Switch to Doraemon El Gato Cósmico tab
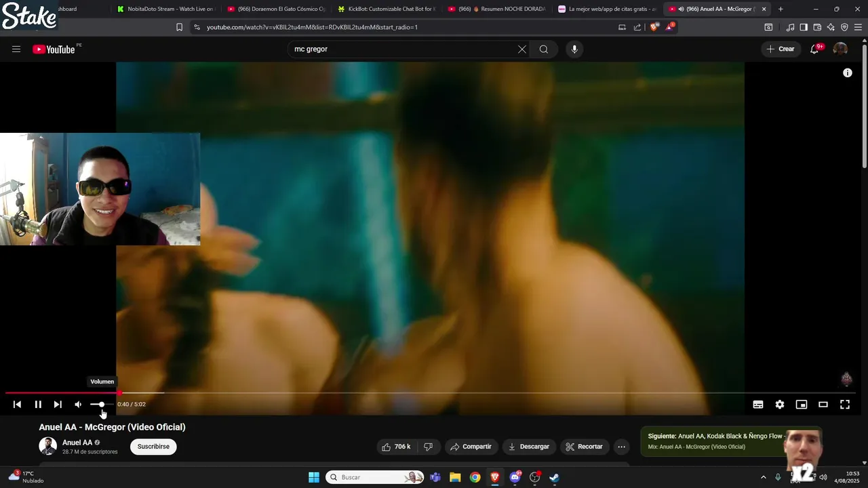Screen dimensions: 868x488 click(x=276, y=9)
